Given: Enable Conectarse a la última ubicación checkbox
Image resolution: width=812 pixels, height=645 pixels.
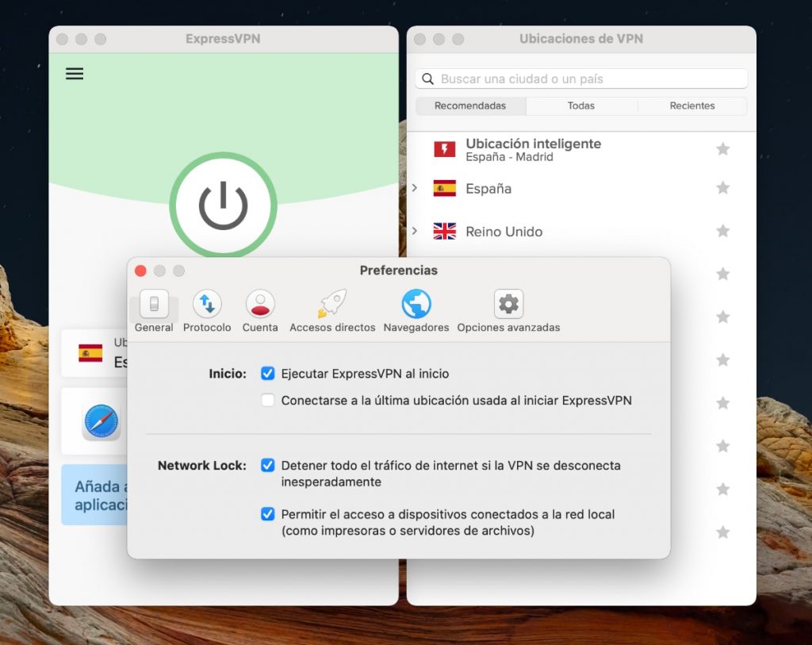Looking at the screenshot, I should click(268, 400).
